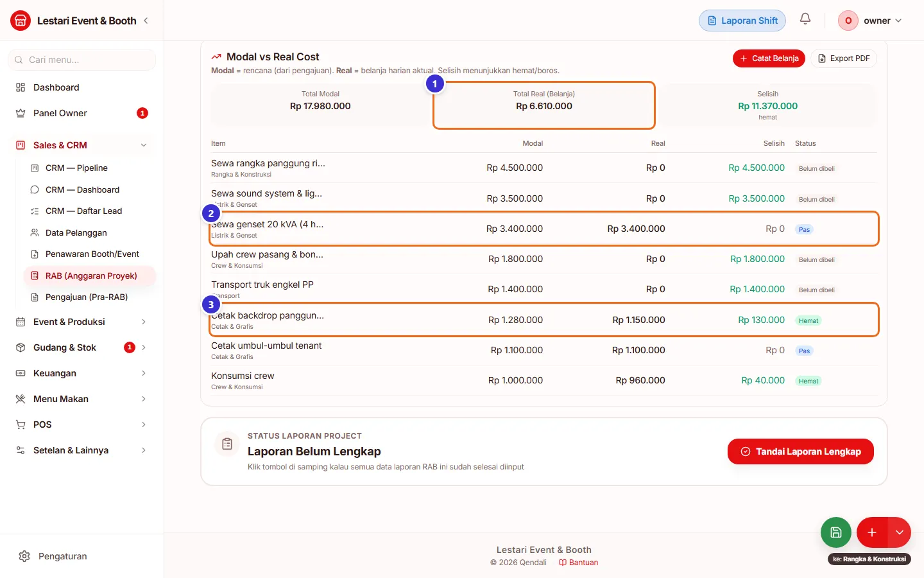Open the notifications bell
The height and width of the screenshot is (578, 924).
(x=805, y=19)
